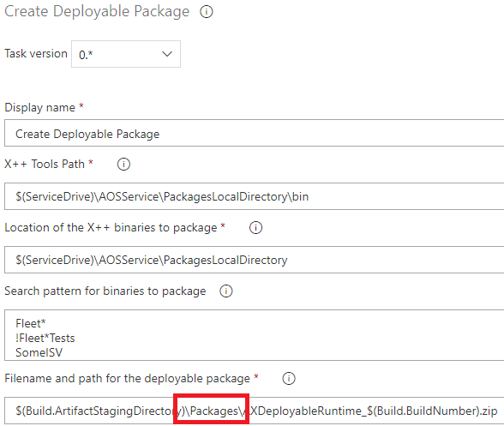Click the Fleet* line in search pattern
Screen dimensions: 504x426
[31, 323]
